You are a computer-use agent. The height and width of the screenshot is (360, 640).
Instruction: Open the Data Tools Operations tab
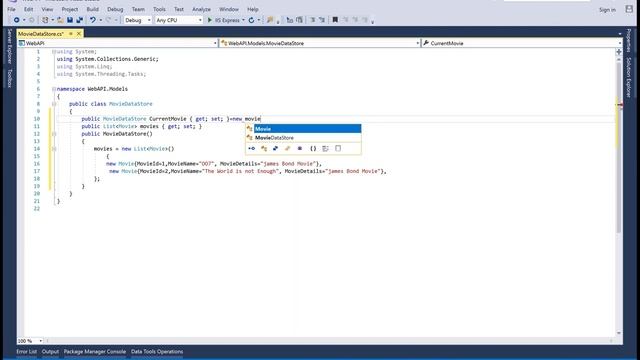(x=157, y=351)
